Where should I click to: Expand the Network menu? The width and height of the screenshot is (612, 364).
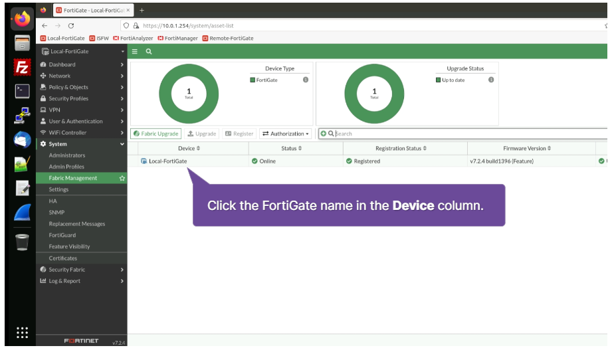point(82,76)
